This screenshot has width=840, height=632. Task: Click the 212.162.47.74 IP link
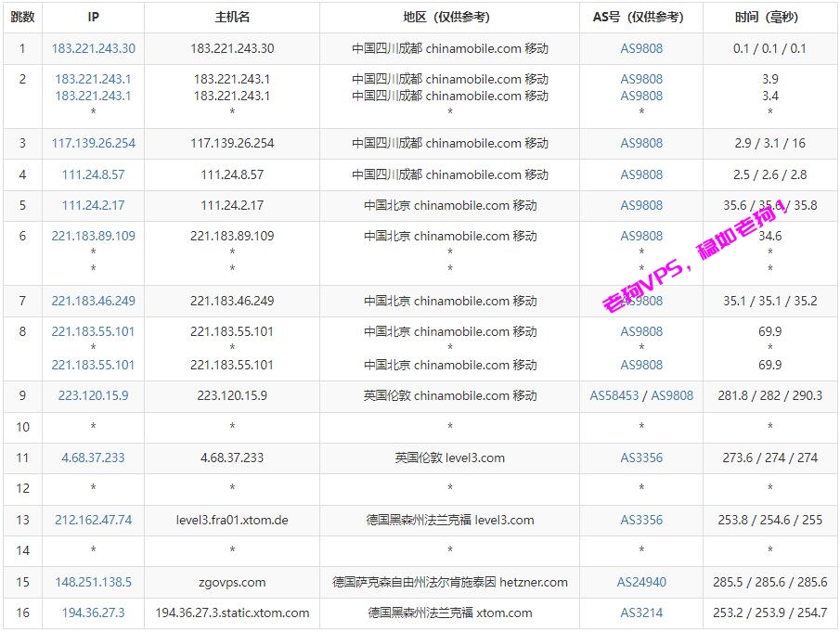(93, 520)
